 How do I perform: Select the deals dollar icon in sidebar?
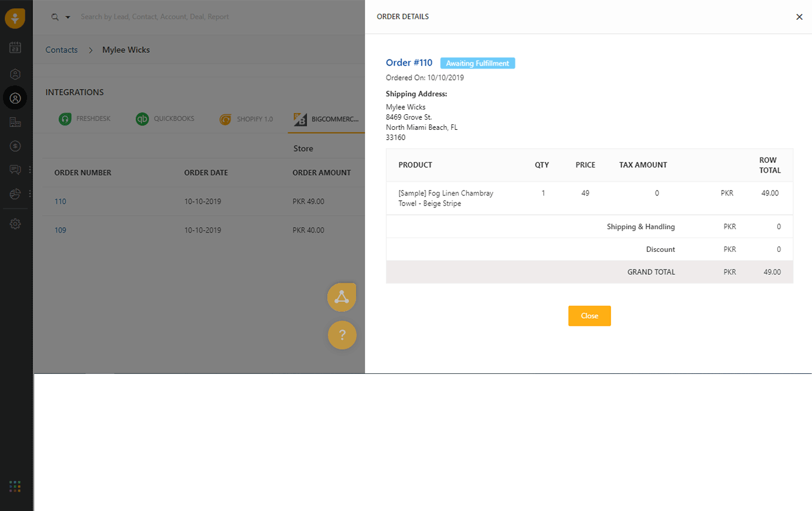pos(15,145)
